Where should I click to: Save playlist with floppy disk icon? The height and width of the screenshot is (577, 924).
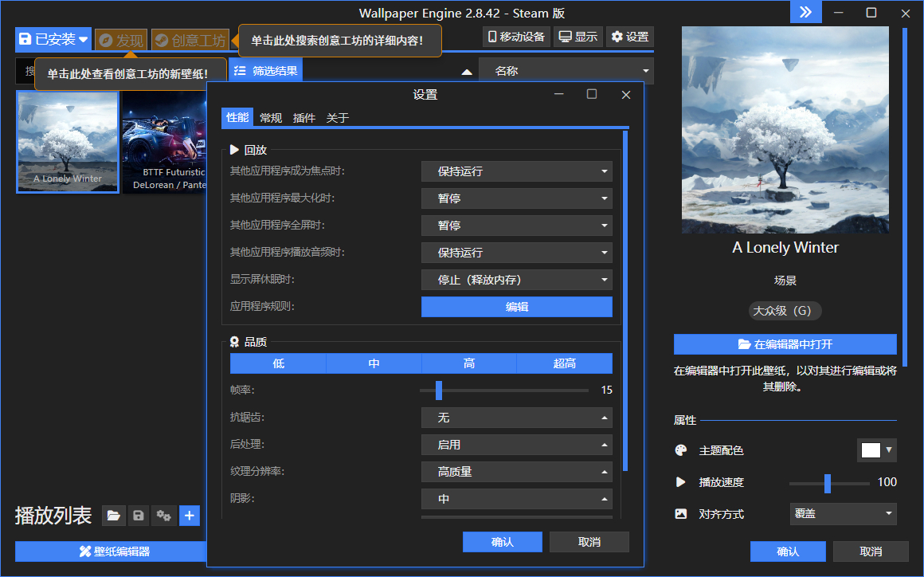pos(139,516)
